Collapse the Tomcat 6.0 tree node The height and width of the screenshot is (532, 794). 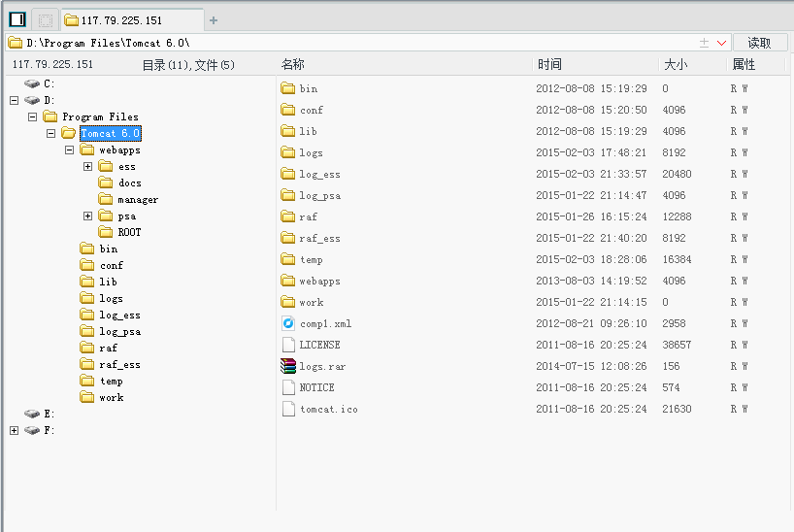[50, 133]
